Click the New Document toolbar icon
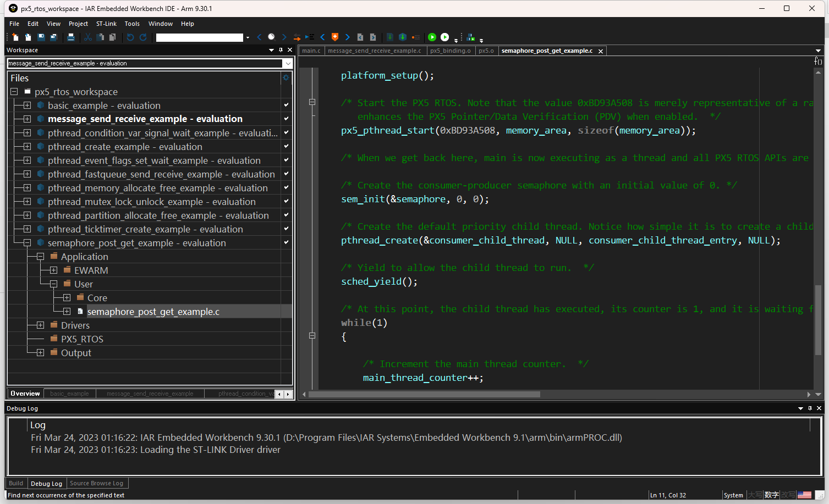 coord(15,37)
